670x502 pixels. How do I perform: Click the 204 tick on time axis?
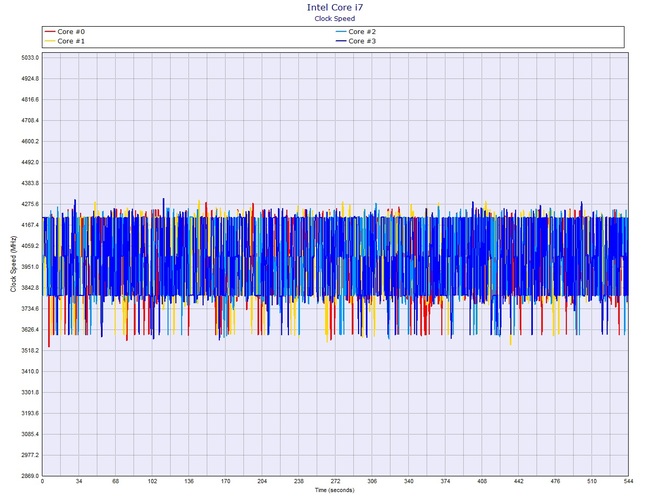tap(262, 481)
